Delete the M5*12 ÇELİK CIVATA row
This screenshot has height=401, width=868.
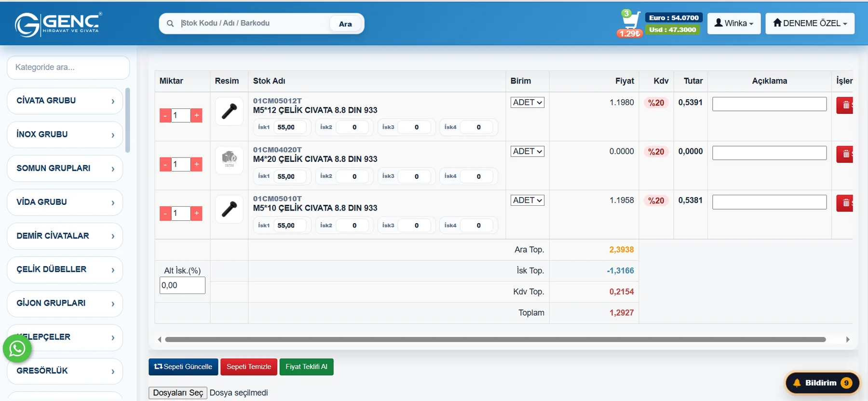(x=845, y=105)
